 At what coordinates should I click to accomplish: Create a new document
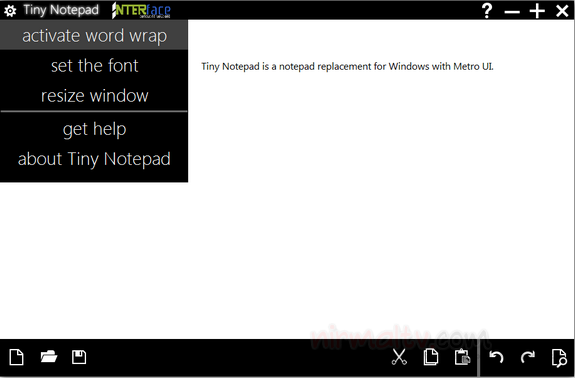point(17,357)
